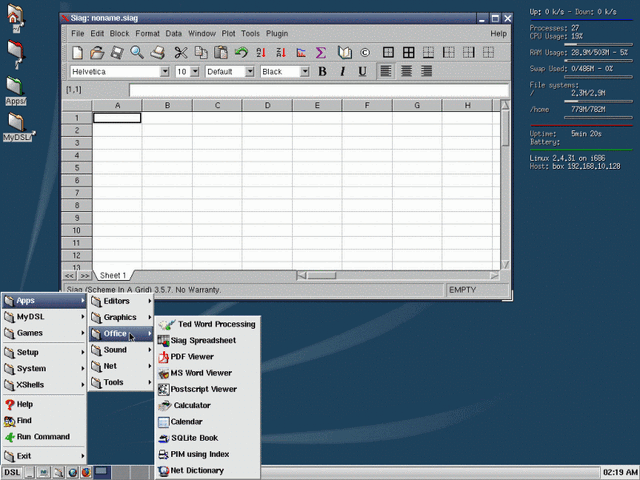This screenshot has height=480, width=640.
Task: Align cell text right
Action: coord(426,71)
